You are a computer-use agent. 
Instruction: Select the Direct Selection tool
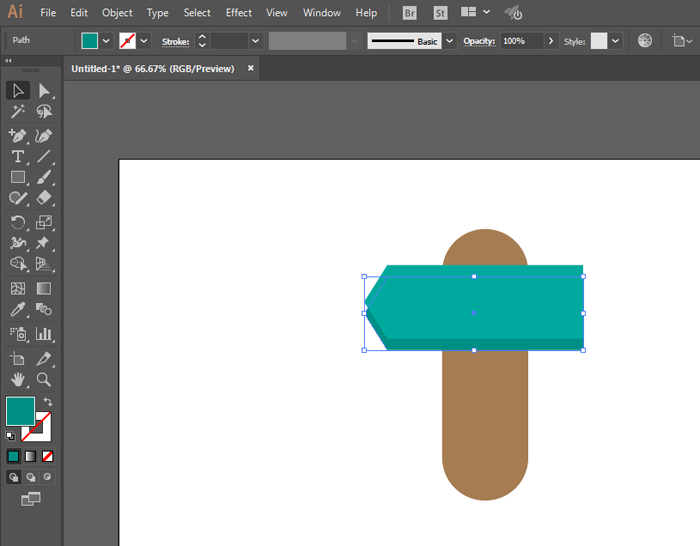44,91
